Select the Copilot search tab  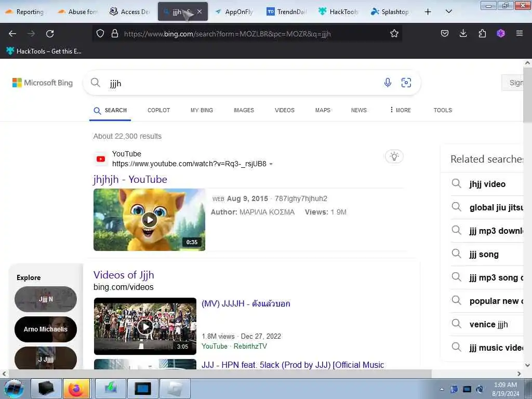158,110
